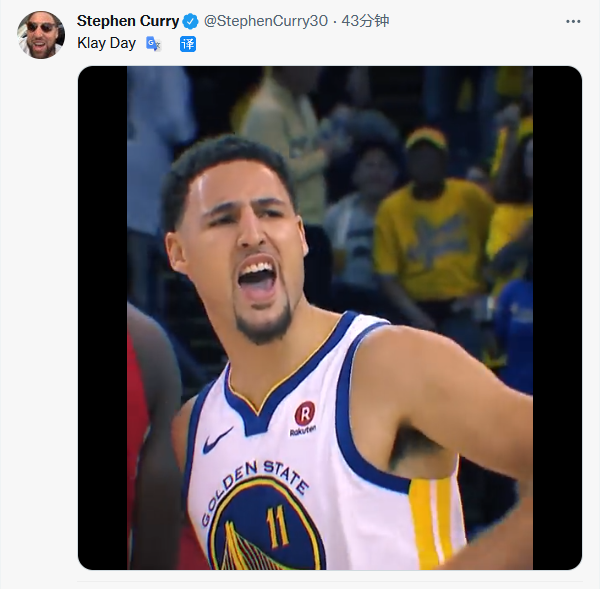Open the more options ellipsis menu
This screenshot has width=600, height=589.
coord(573,21)
